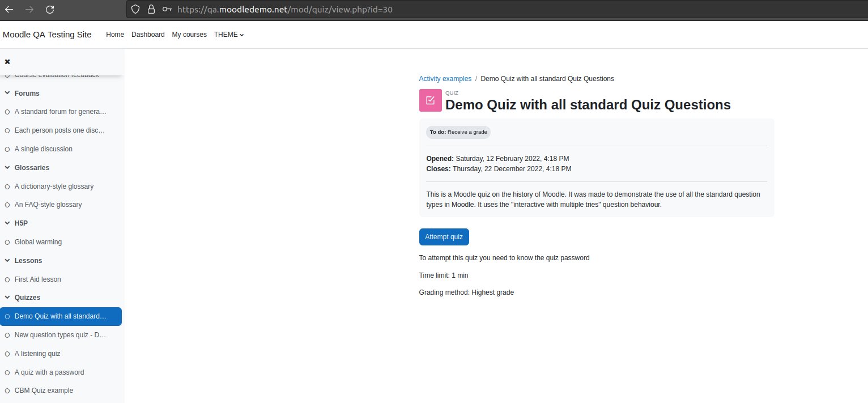
Task: Click the quiz title heading text
Action: coord(588,105)
